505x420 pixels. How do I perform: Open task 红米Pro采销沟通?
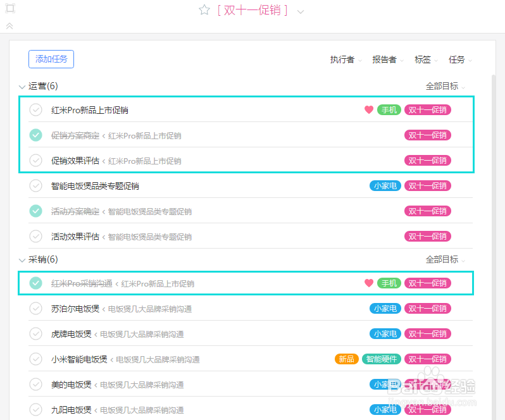(x=82, y=283)
